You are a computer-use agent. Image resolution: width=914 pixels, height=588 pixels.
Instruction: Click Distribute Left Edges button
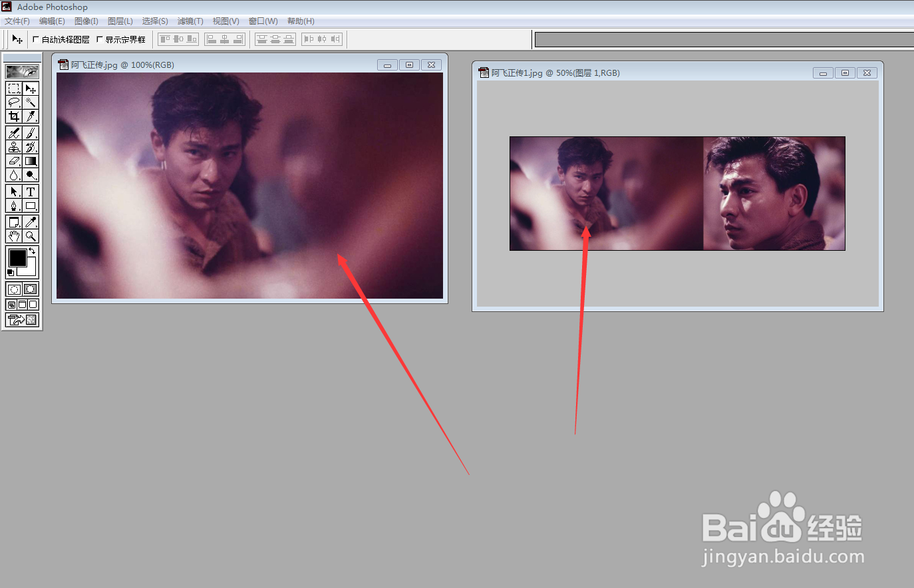click(x=309, y=39)
